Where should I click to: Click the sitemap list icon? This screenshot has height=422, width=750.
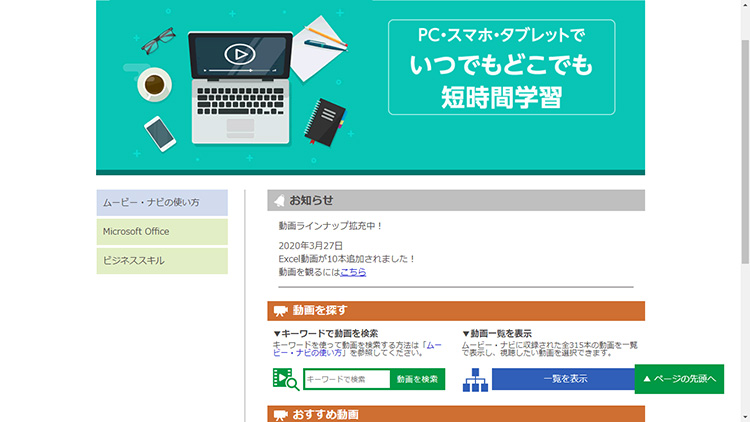475,379
